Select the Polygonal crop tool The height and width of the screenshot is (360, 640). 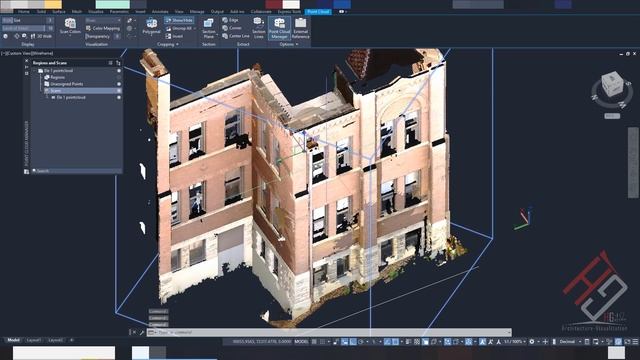click(x=151, y=27)
